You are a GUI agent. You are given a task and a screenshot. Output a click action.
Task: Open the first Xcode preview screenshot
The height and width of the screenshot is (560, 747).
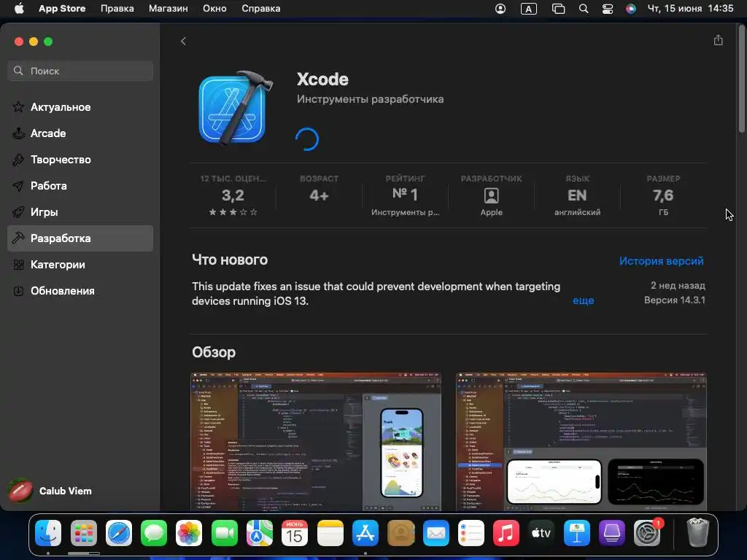click(316, 441)
